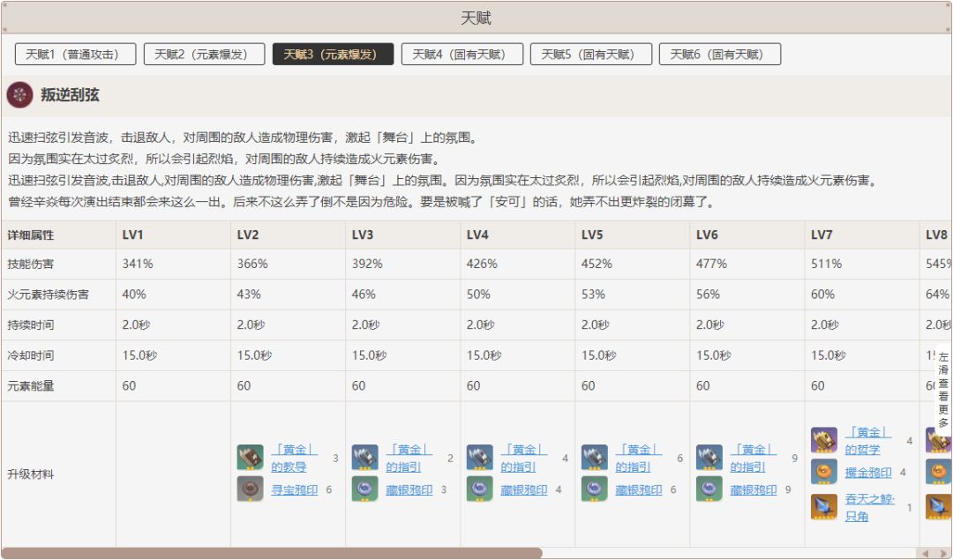The width and height of the screenshot is (953, 560).
Task: Switch to 天赋1（普通攻击）tab
Action: click(75, 54)
